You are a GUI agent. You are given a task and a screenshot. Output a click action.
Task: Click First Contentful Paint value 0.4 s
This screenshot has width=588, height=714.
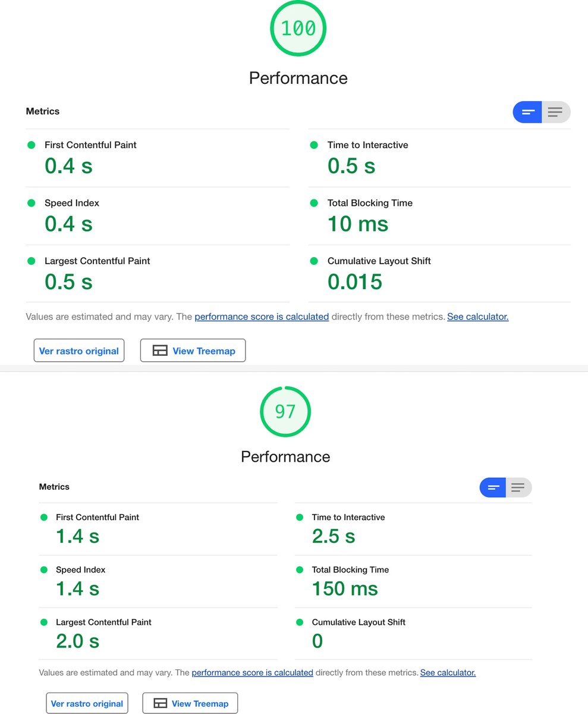click(x=69, y=166)
